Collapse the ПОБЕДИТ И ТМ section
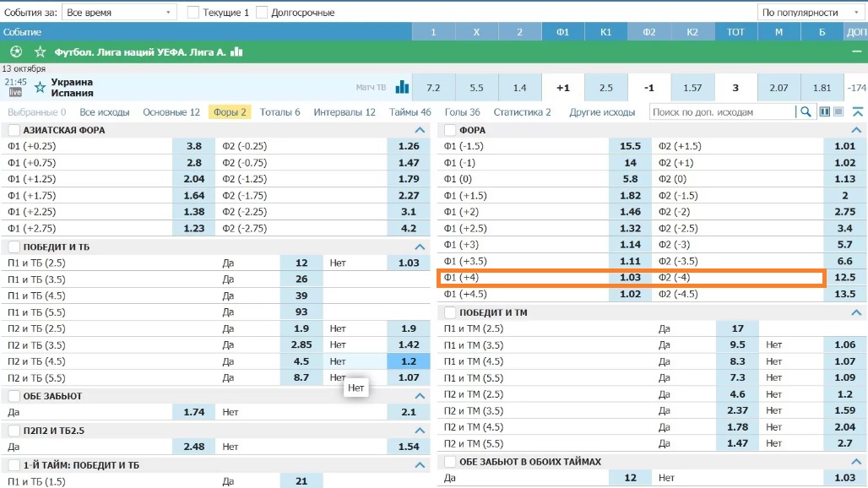The height and width of the screenshot is (488, 868). coord(854,312)
